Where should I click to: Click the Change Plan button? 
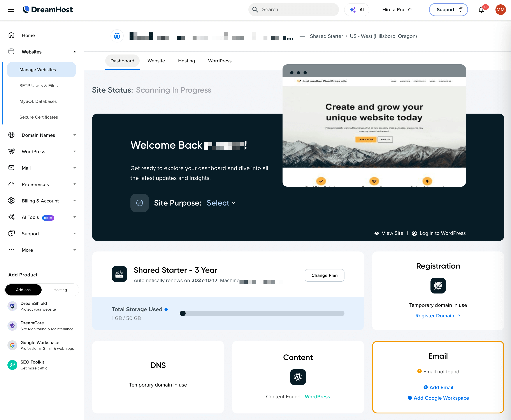pyautogui.click(x=324, y=275)
